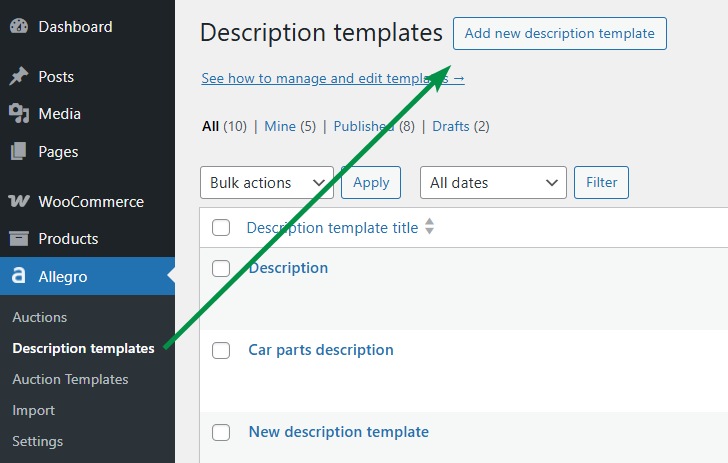Sort by description template title arrows
This screenshot has height=463, width=728.
[429, 227]
